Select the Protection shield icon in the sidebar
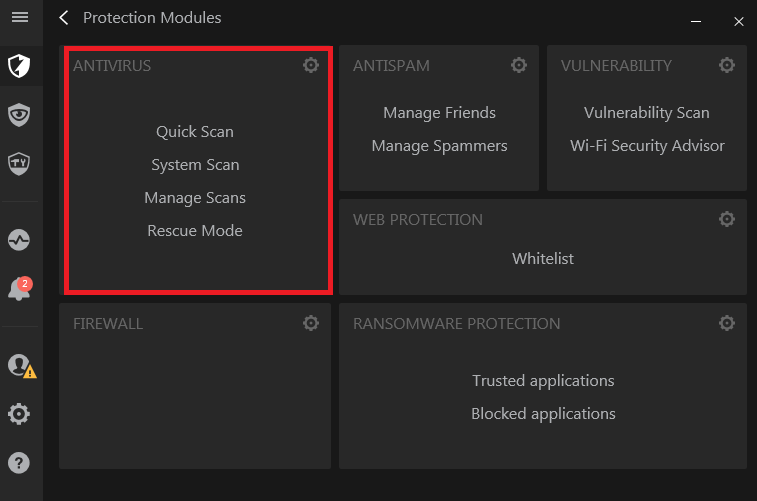 pos(20,66)
